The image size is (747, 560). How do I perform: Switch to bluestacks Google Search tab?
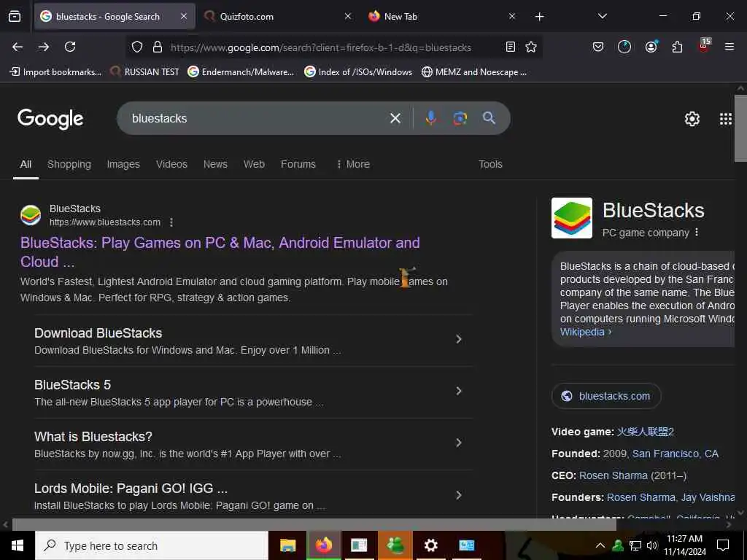click(115, 17)
